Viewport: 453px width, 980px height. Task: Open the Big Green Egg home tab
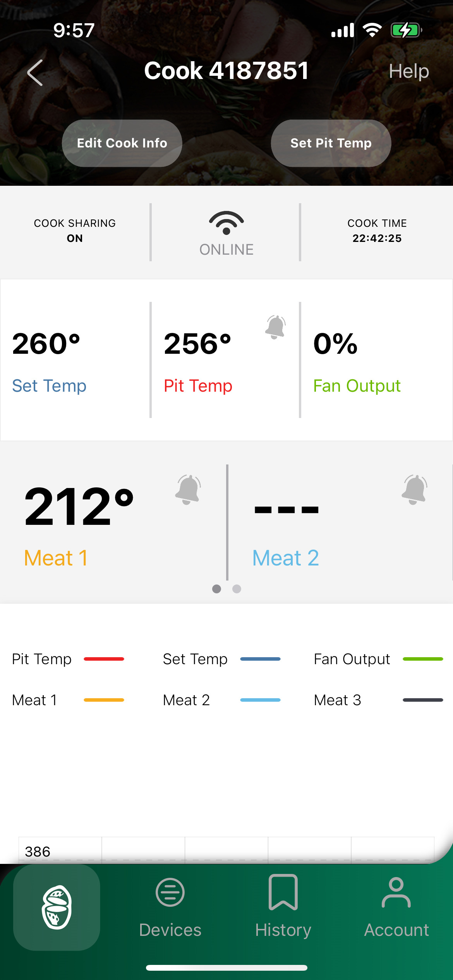[x=57, y=907]
